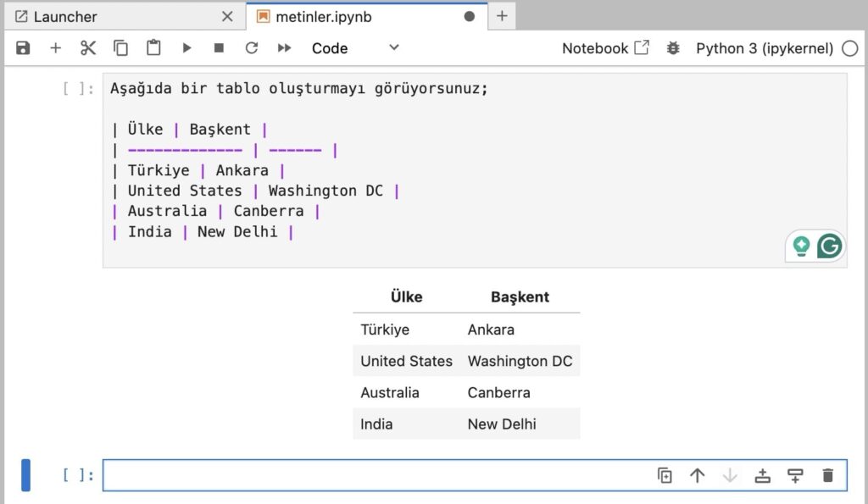This screenshot has width=868, height=504.
Task: Move the active cell up
Action: click(x=698, y=475)
